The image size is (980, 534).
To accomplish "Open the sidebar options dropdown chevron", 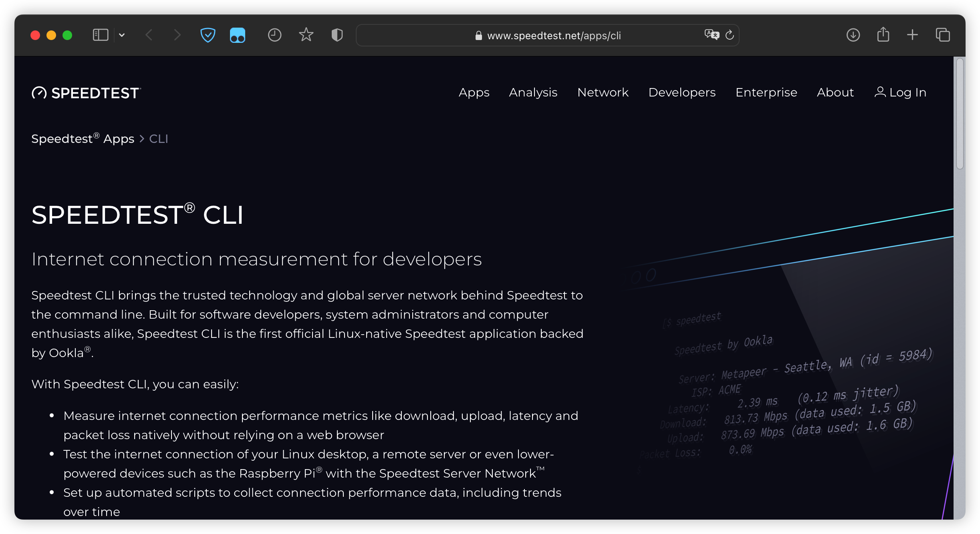I will coord(122,35).
